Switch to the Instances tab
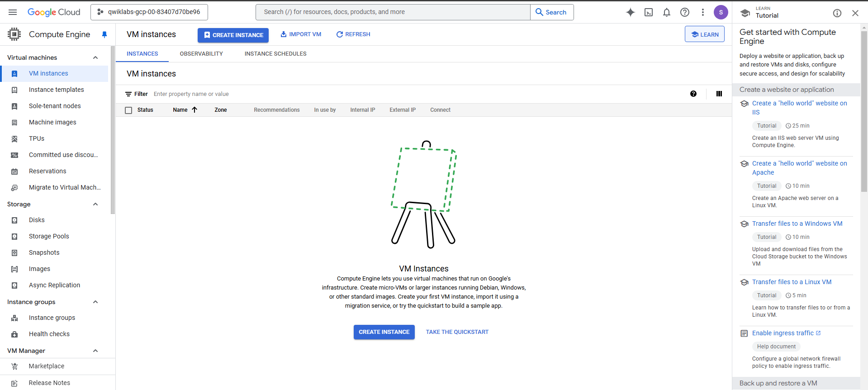This screenshot has height=390, width=868. tap(142, 53)
